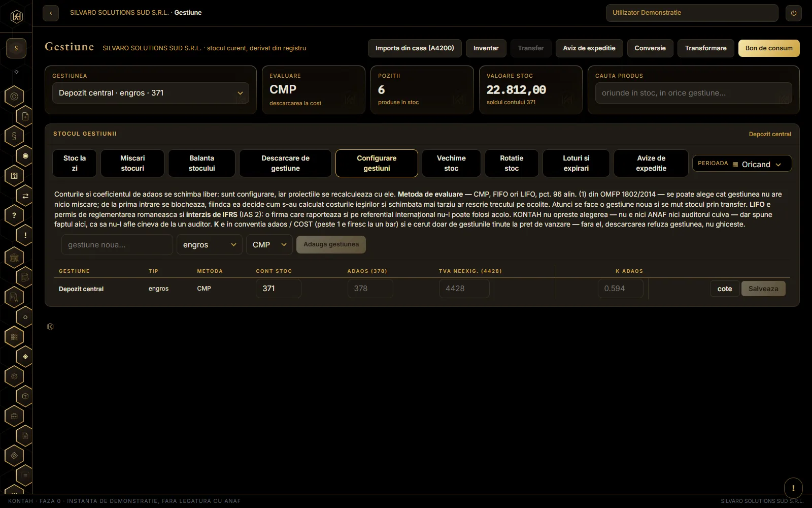Open the paragraph sign (§) hexagon
The height and width of the screenshot is (508, 812).
pos(14,136)
